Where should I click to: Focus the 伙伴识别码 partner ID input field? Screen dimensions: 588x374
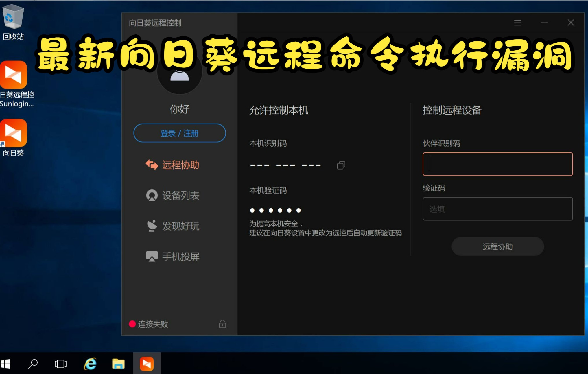[x=497, y=164]
